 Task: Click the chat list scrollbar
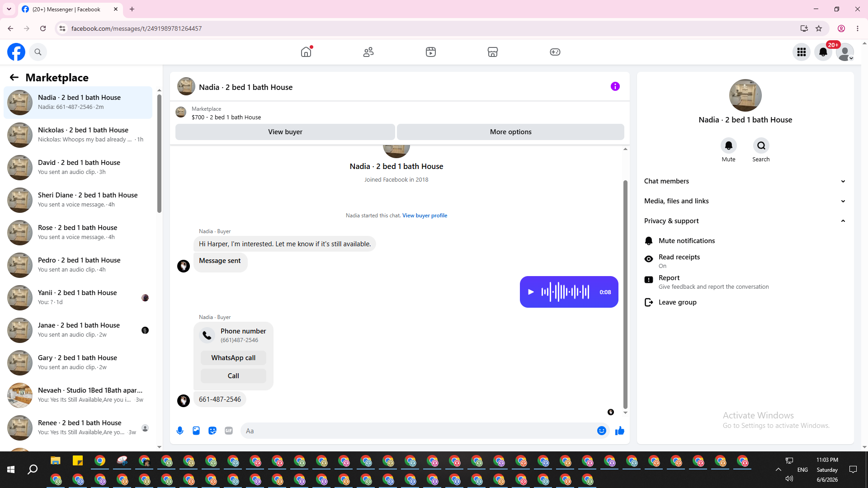pos(159,154)
